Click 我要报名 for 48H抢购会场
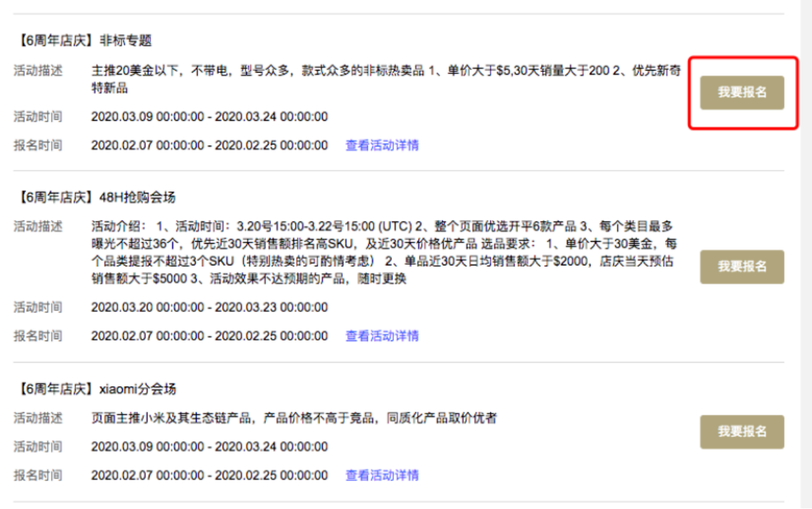 point(743,267)
